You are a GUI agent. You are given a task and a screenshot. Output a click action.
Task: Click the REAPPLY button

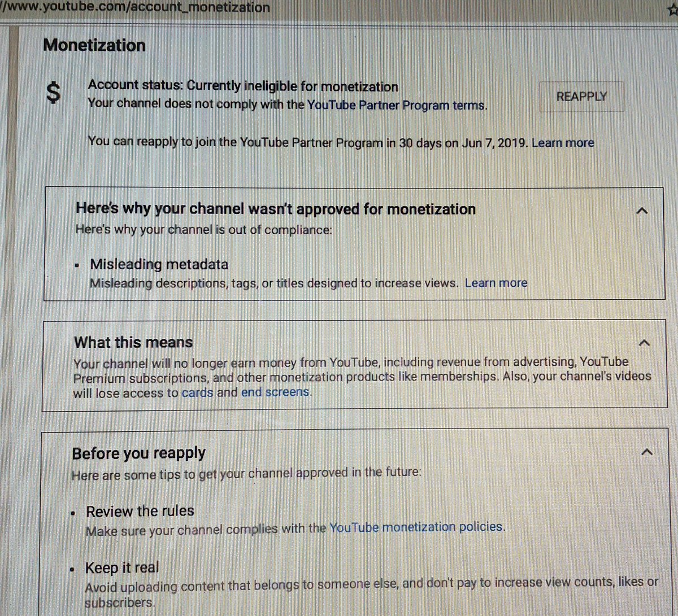[x=581, y=97]
